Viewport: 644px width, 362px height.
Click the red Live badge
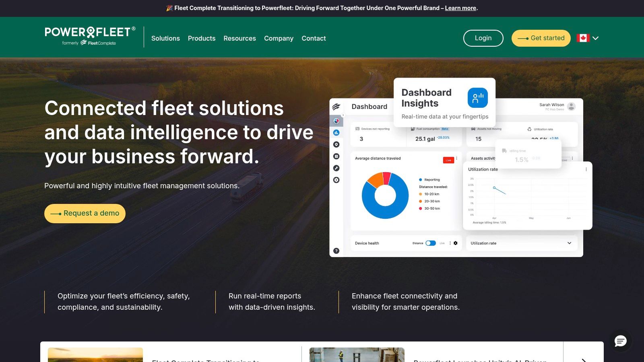click(448, 160)
